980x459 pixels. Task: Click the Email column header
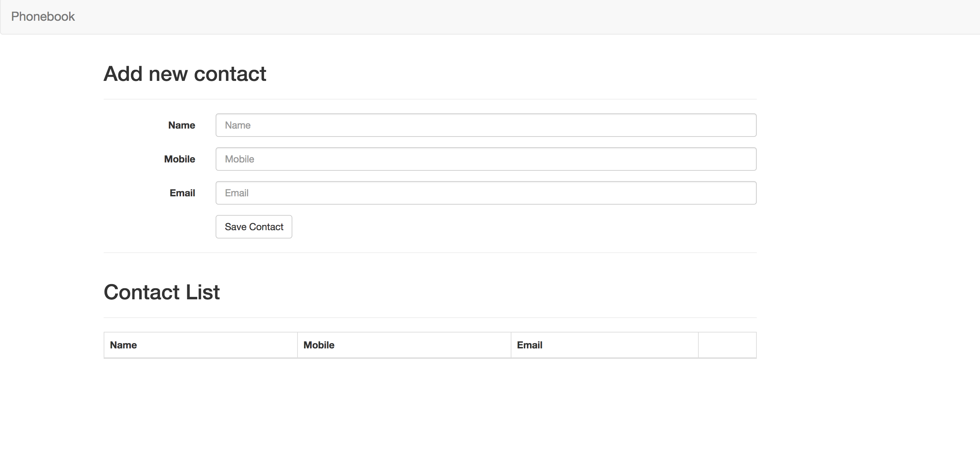(529, 345)
